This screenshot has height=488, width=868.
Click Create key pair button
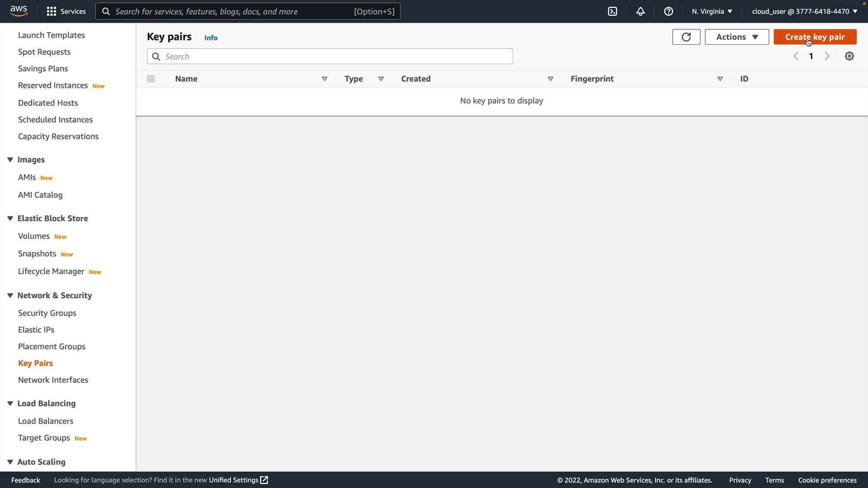point(815,37)
